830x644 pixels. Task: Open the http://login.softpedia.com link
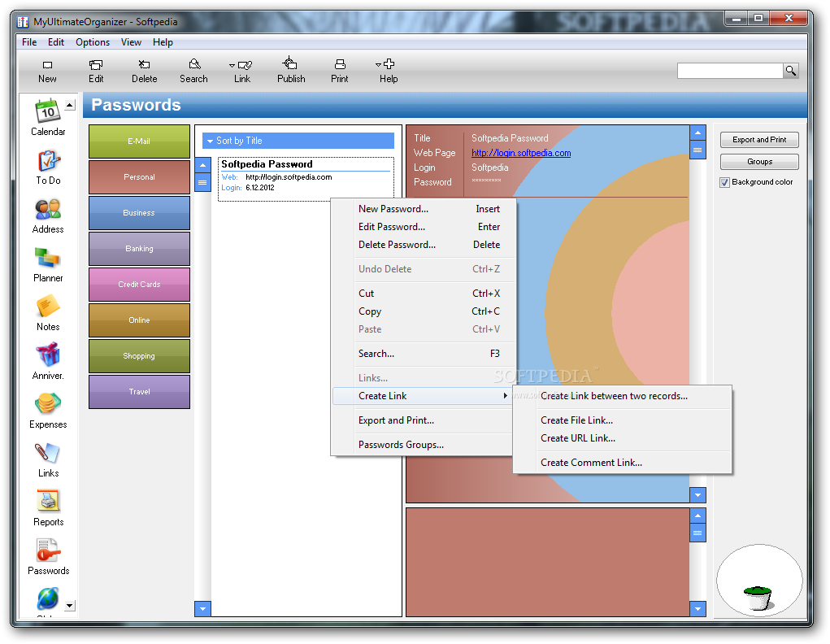(x=521, y=153)
